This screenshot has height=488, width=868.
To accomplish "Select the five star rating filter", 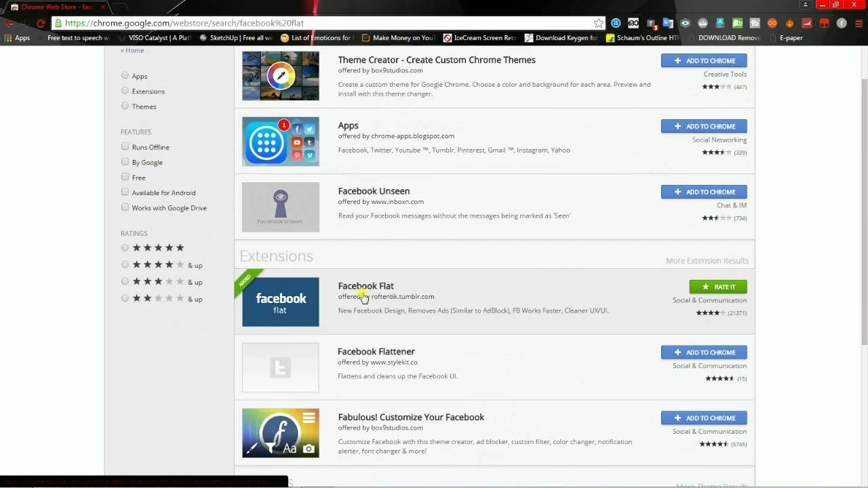I will coord(125,247).
